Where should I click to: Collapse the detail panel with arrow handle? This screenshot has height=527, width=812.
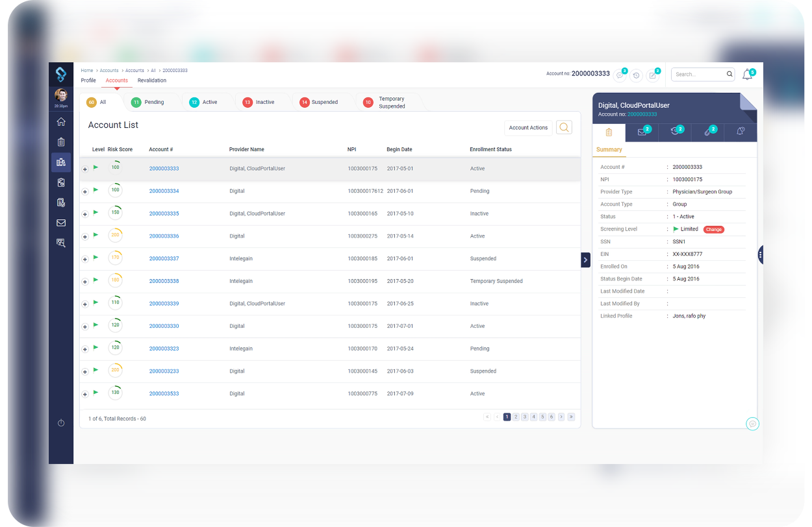585,260
